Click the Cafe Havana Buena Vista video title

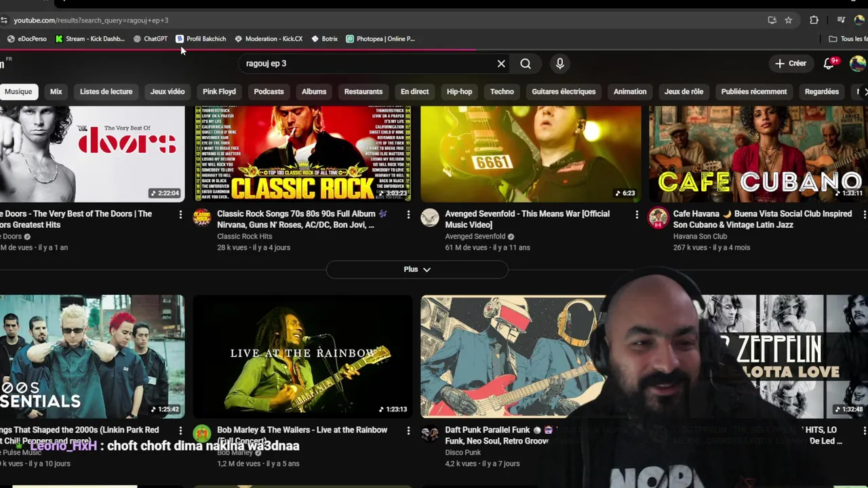tap(762, 219)
